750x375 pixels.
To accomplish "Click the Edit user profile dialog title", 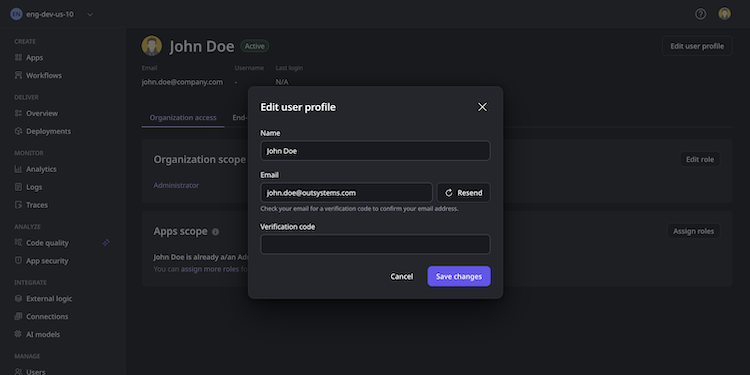I will [x=298, y=107].
